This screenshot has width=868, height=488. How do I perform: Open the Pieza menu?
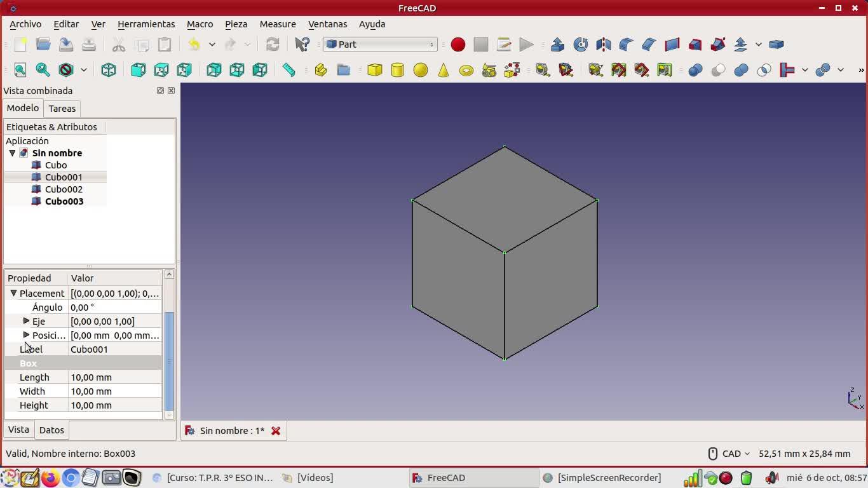(236, 24)
